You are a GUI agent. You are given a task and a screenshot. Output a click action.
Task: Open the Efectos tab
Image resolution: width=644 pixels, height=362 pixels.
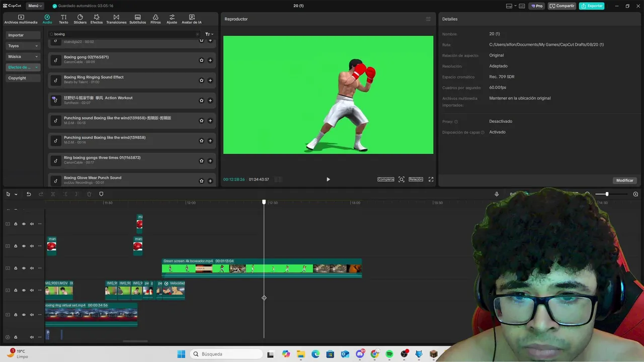point(97,19)
